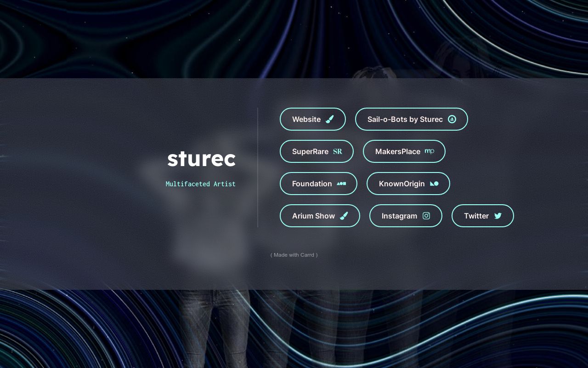Open the Arium Show link

[x=320, y=216]
